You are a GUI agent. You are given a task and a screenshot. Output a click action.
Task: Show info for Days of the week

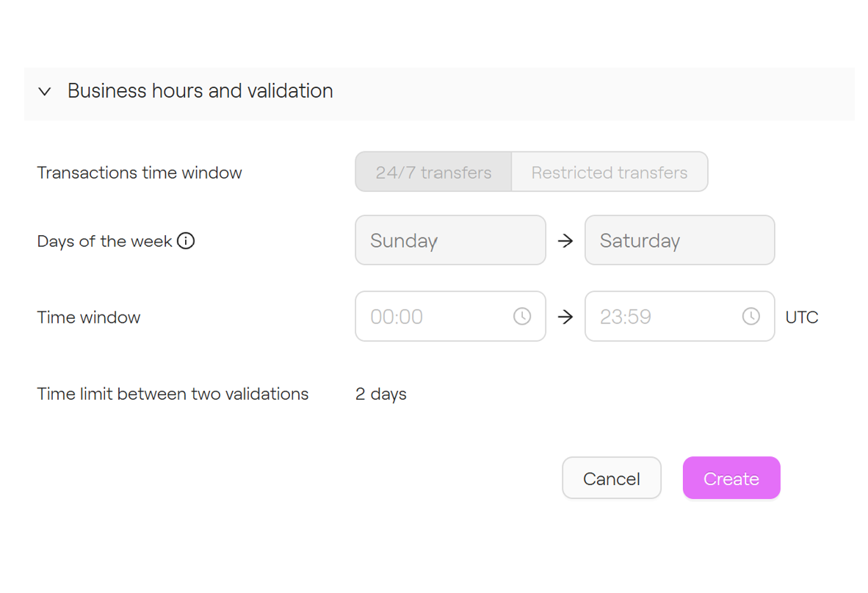187,241
